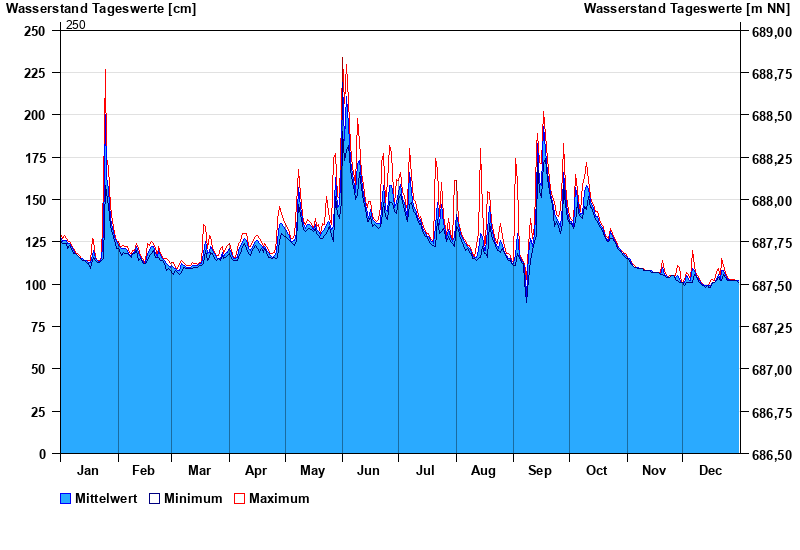Click the highest peak at the start of June

click(x=342, y=58)
